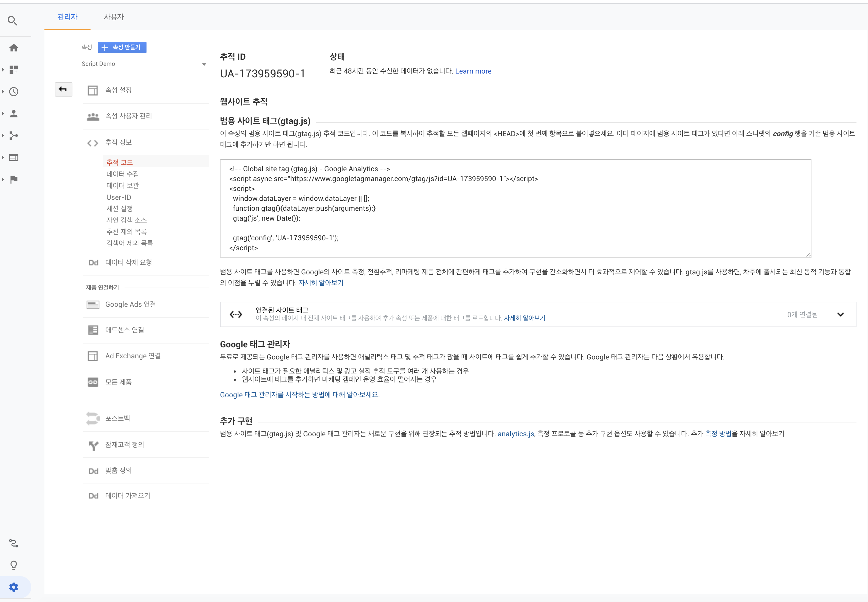Select the 관리자 tab
This screenshot has width=868, height=602.
67,17
